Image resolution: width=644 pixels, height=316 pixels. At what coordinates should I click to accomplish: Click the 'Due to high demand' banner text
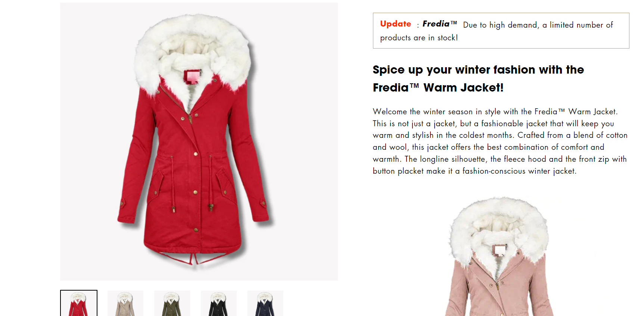pyautogui.click(x=538, y=25)
